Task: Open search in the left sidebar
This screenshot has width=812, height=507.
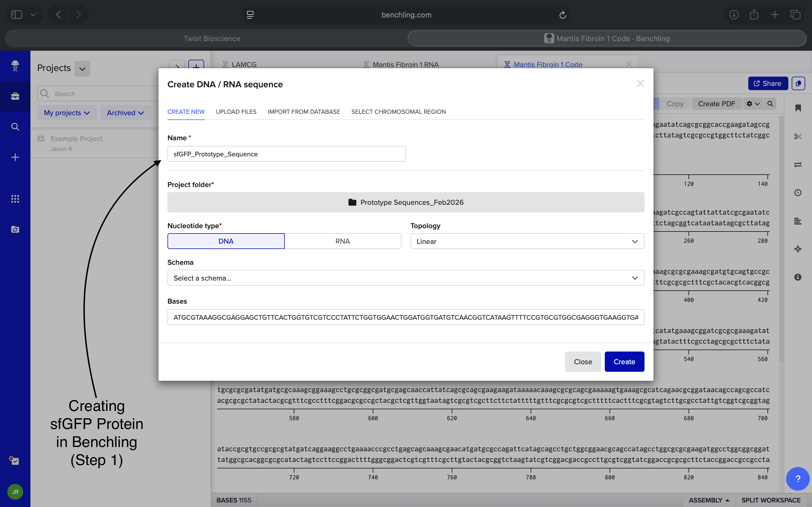Action: coord(15,126)
